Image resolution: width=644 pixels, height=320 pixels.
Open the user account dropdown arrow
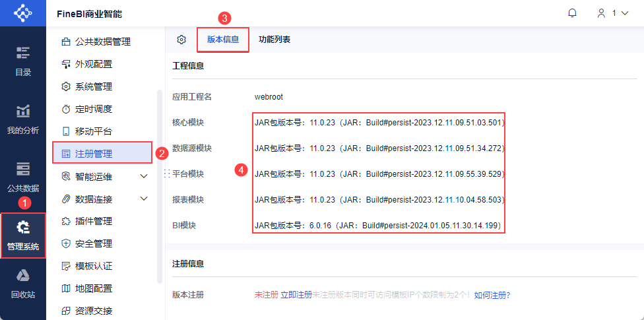(x=625, y=13)
